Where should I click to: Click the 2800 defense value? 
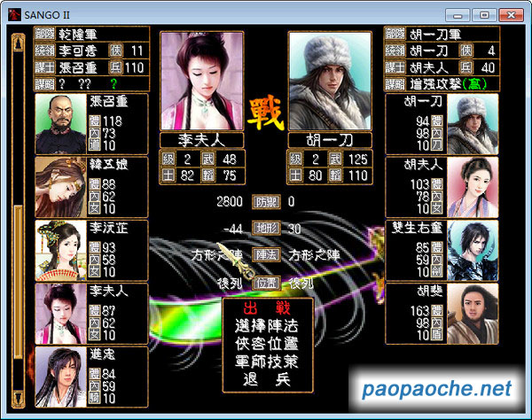[x=230, y=202]
